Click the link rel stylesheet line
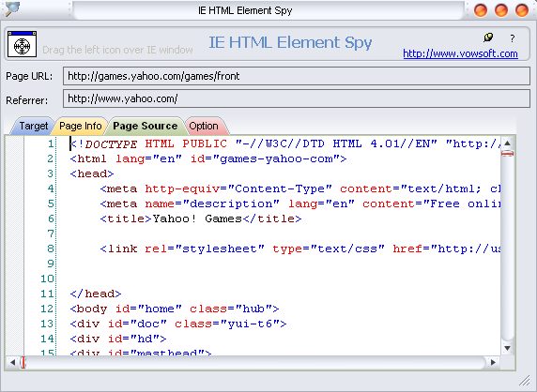This screenshot has height=392, width=537. coord(300,249)
